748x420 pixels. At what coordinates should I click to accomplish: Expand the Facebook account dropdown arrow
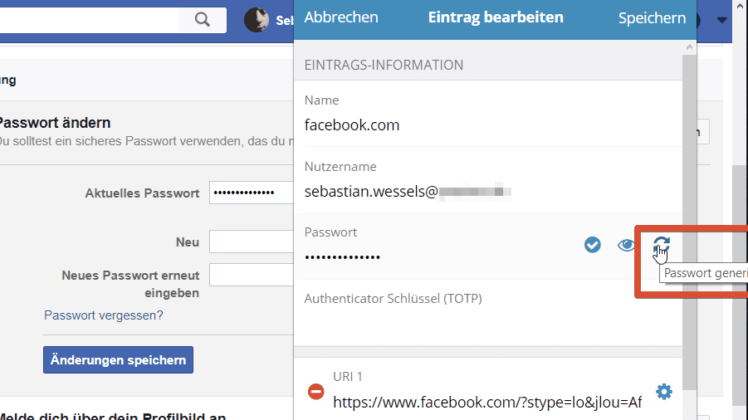click(x=722, y=19)
